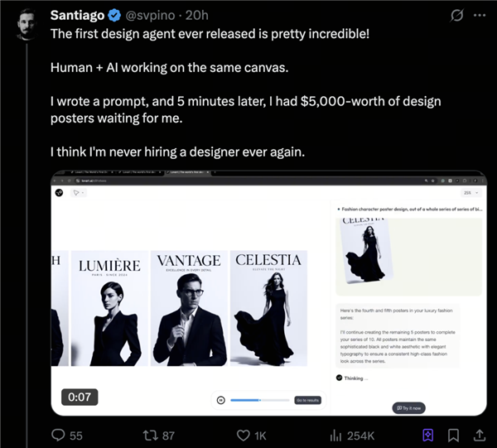Select the LUMIÈRE poster on canvas
Viewport: 497px width, 448px height.
pos(109,308)
